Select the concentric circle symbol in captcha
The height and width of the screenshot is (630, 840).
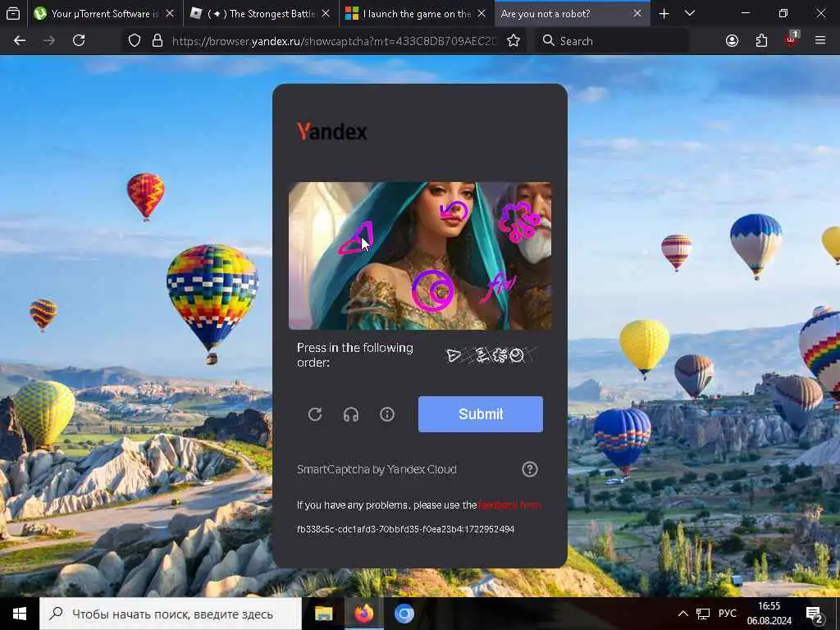click(432, 290)
